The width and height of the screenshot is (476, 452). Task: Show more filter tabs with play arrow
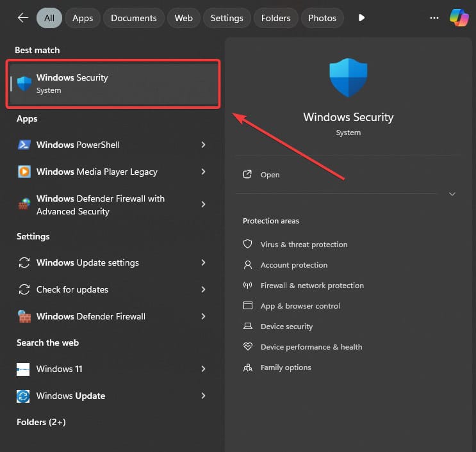tap(361, 18)
